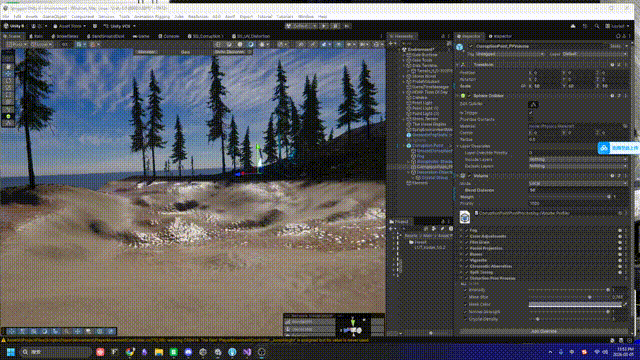Open the Transform component help icon
Viewport: 640px width, 360px height.
(612, 65)
